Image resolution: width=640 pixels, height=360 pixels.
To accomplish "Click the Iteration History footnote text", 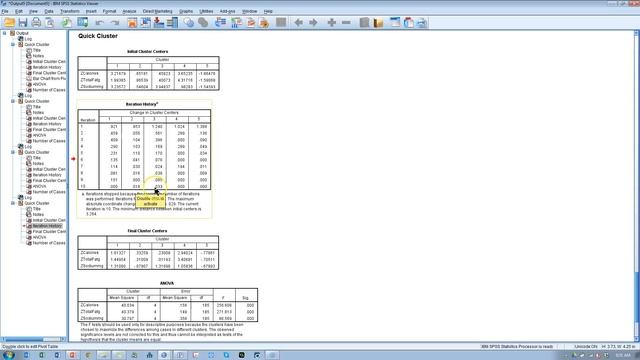I will point(144,204).
